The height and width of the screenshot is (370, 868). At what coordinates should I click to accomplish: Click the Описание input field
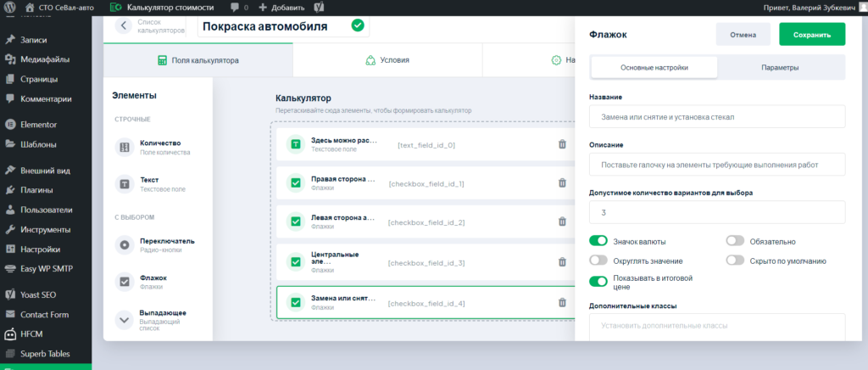718,165
